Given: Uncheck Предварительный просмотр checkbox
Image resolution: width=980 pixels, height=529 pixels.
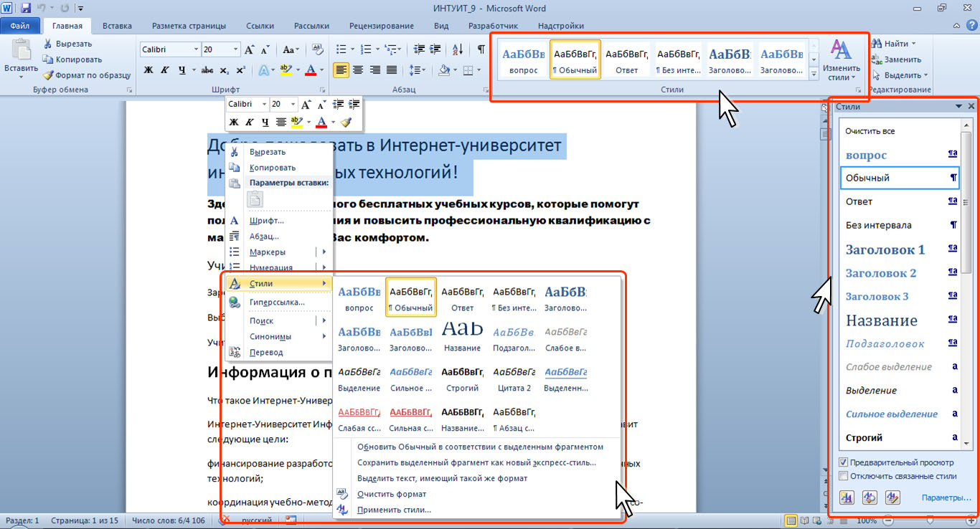Looking at the screenshot, I should coord(844,462).
